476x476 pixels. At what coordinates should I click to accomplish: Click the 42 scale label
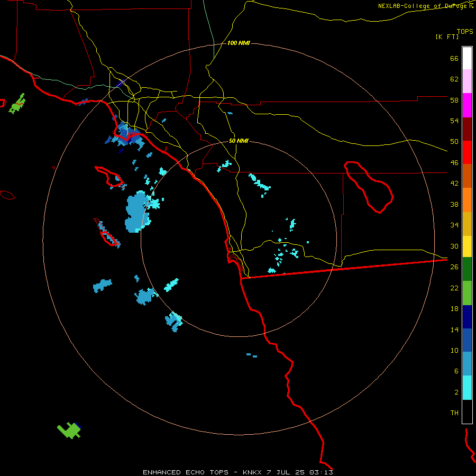pyautogui.click(x=454, y=184)
